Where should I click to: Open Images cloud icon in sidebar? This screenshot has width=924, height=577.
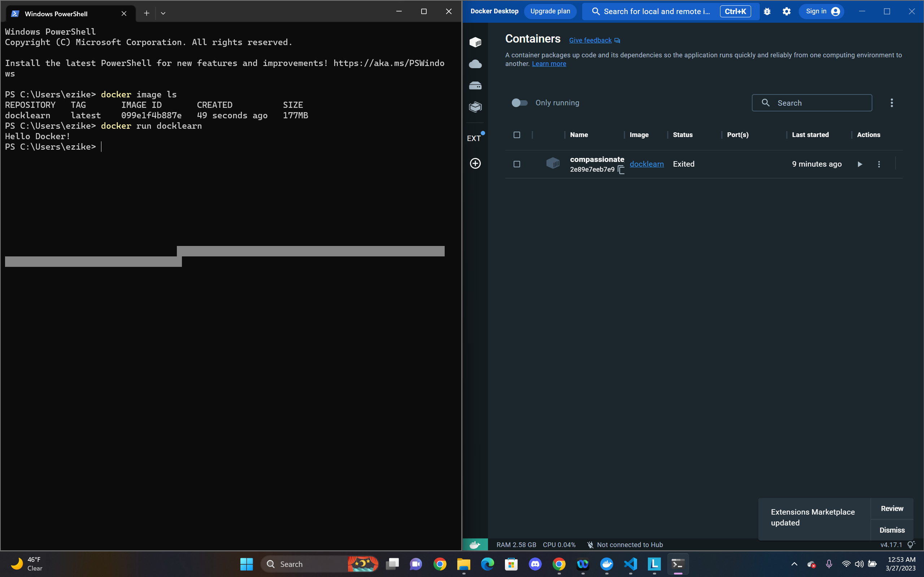click(475, 64)
